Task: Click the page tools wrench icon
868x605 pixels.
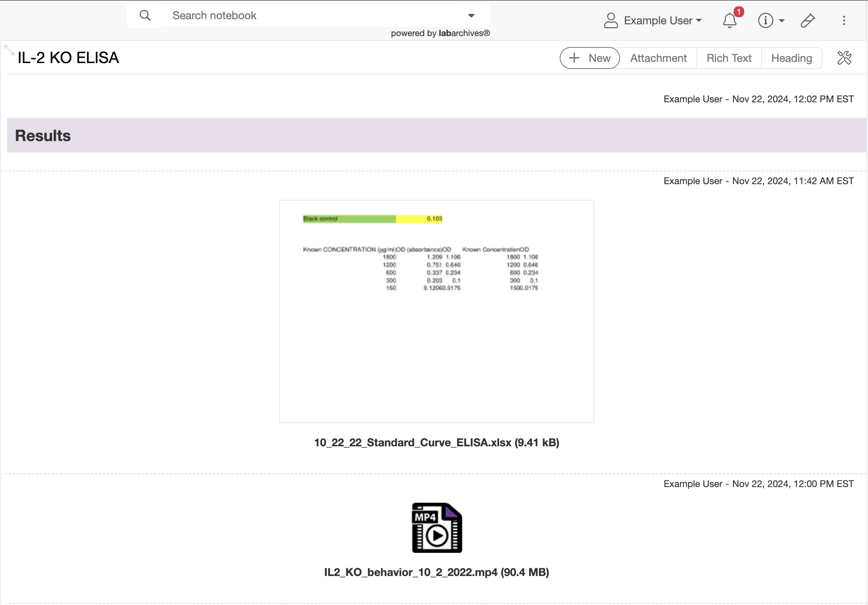Action: (x=845, y=58)
